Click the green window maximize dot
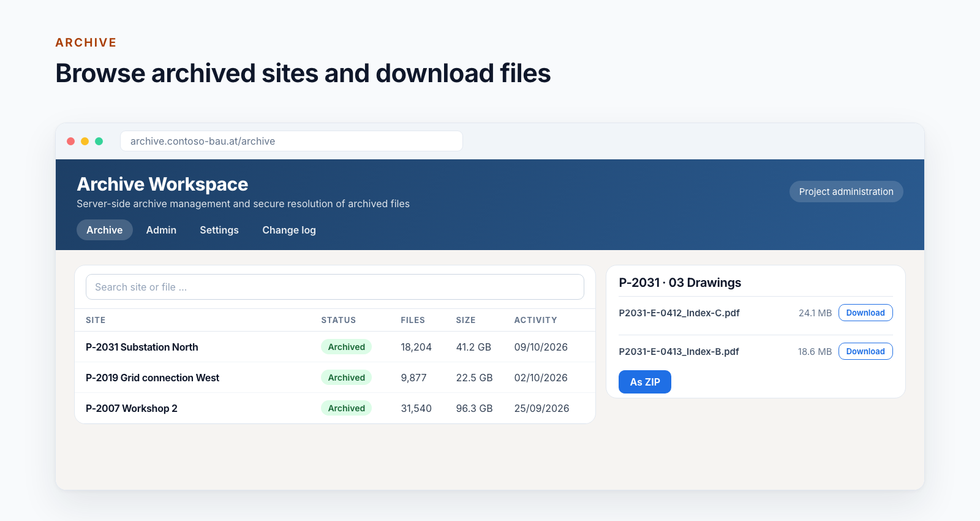This screenshot has width=980, height=521. [99, 141]
